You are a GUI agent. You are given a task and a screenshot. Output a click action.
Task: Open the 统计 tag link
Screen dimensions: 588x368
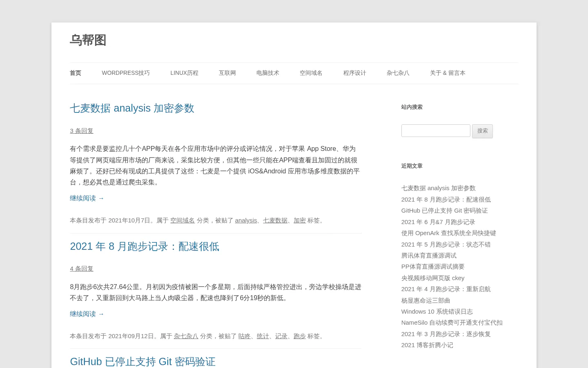pyautogui.click(x=263, y=336)
